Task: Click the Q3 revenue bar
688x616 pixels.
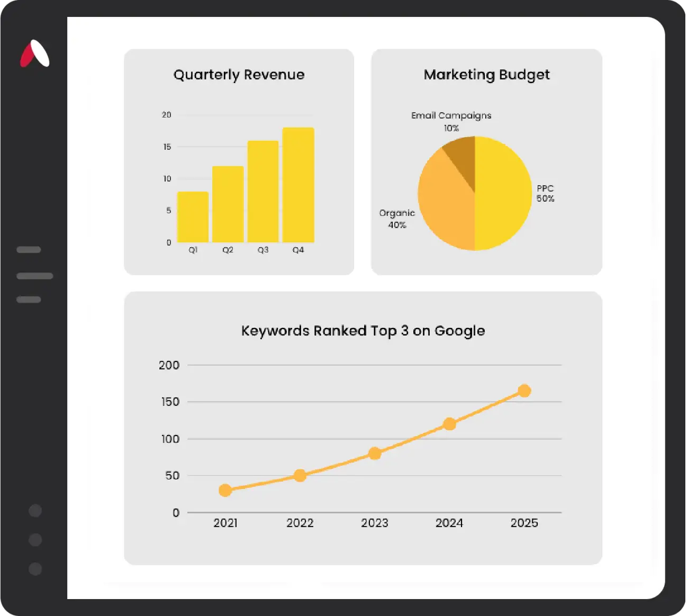Action: (x=263, y=192)
